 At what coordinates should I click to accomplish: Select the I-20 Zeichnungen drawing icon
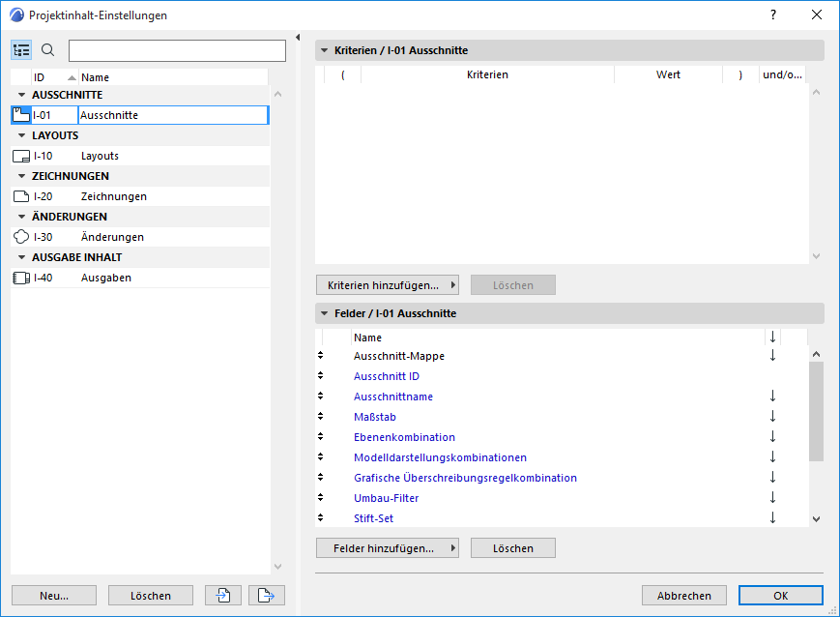point(21,196)
